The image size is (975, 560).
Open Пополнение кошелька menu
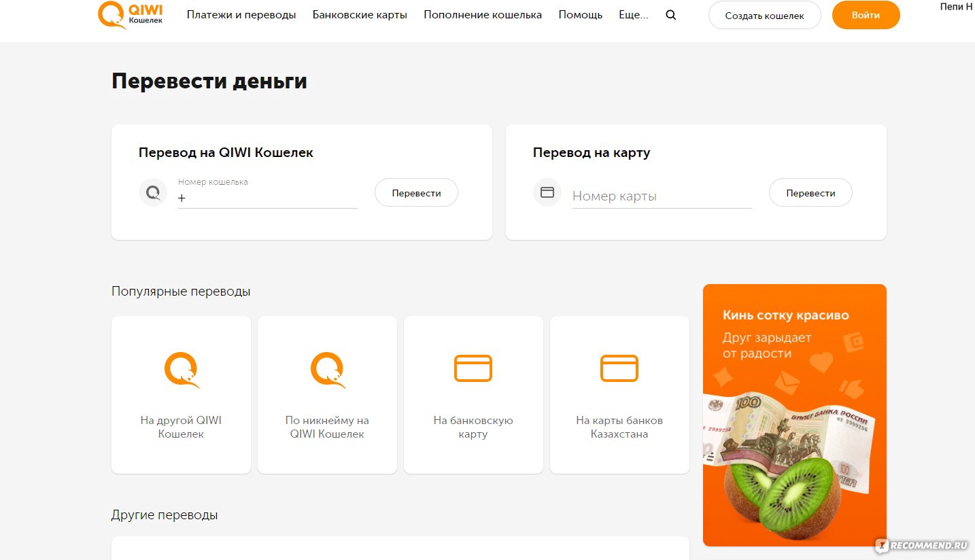(x=483, y=15)
